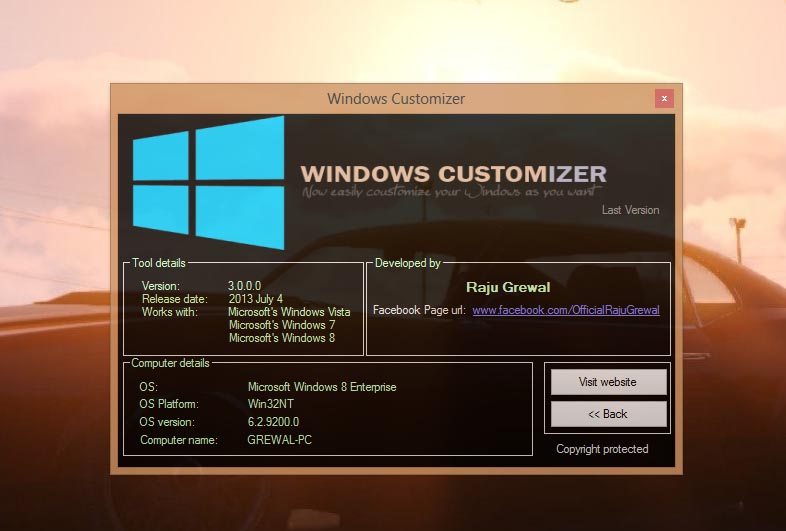Click the 'Copyright protected' text
This screenshot has width=786, height=531.
pyautogui.click(x=602, y=449)
